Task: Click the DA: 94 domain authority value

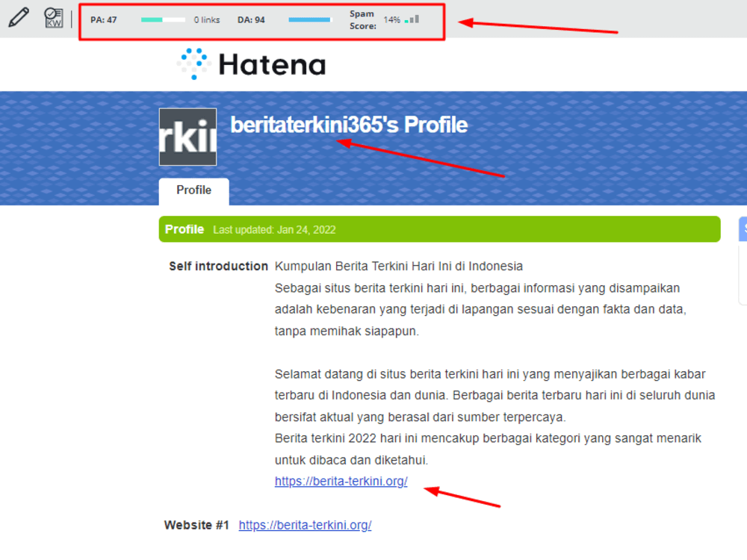Action: pos(251,20)
